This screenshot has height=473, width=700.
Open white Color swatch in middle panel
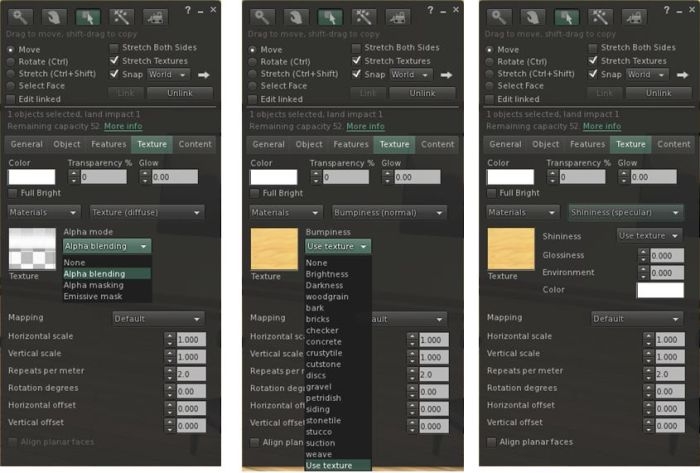[x=274, y=177]
